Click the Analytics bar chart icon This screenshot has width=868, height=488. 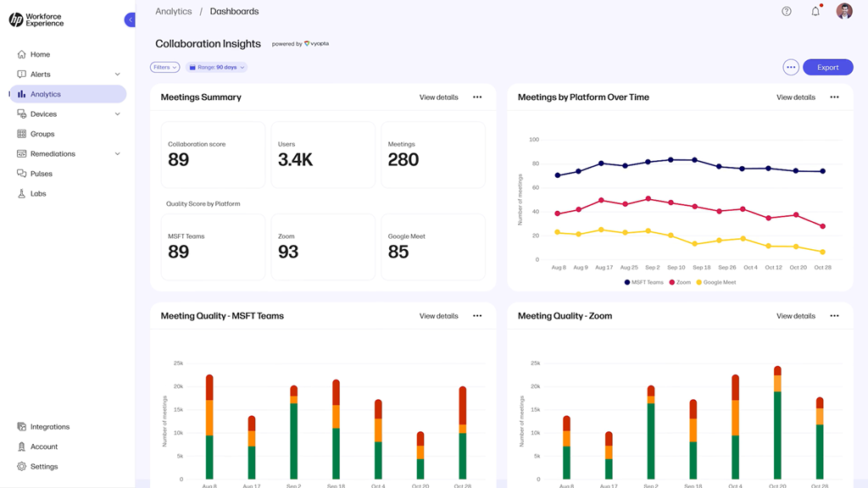pyautogui.click(x=20, y=93)
